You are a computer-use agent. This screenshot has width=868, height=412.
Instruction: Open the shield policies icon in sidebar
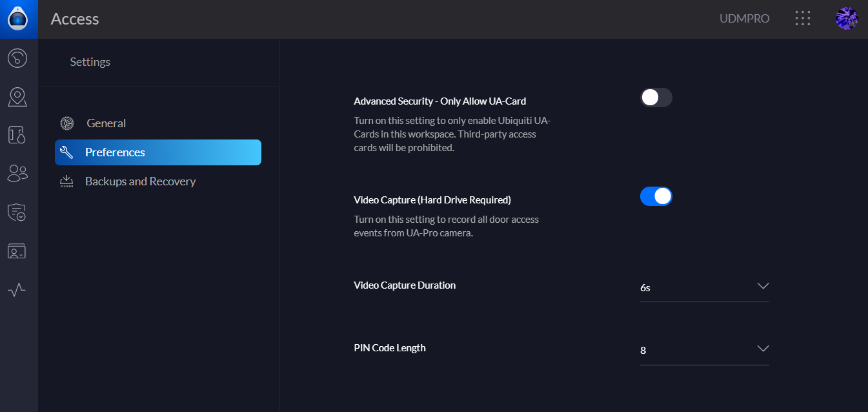coord(17,212)
